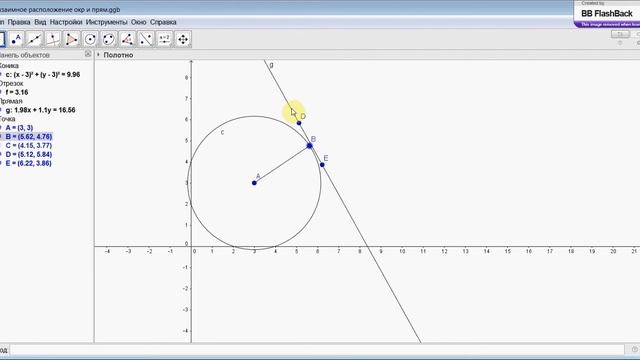Select segment f = 3.16 row
This screenshot has width=640, height=360.
[17, 92]
